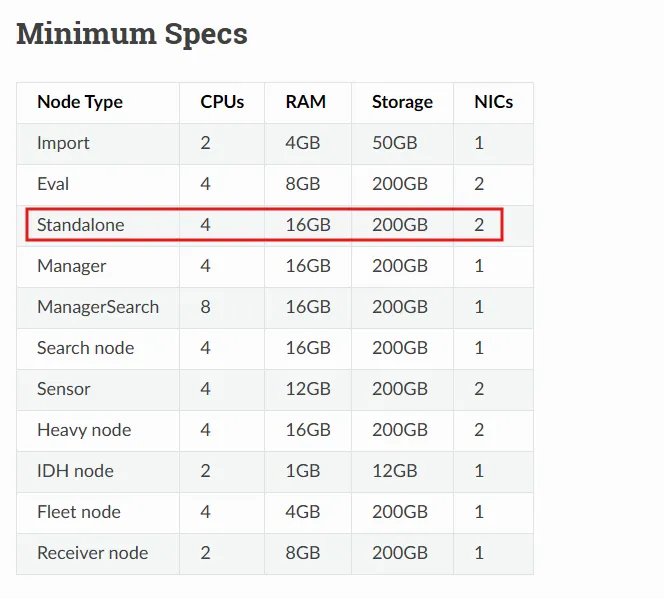This screenshot has height=599, width=664.
Task: Click the RAM column header
Action: tap(305, 102)
